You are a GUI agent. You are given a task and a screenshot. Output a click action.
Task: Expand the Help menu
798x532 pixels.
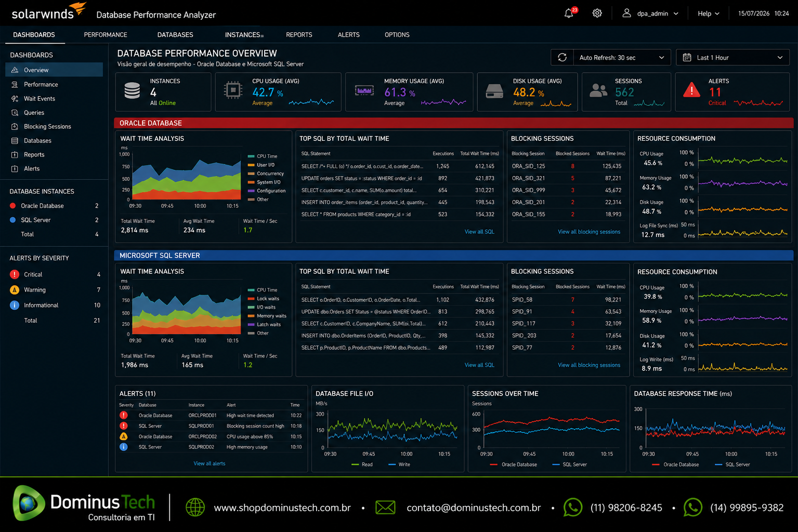click(708, 14)
